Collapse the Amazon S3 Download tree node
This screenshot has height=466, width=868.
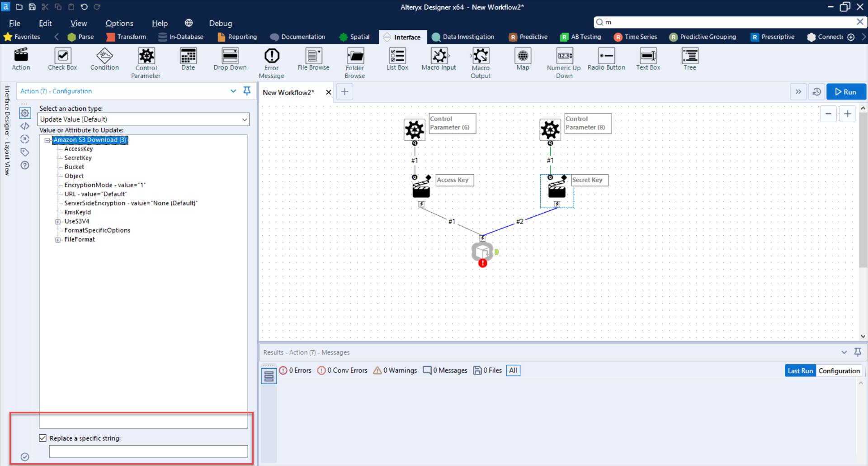[x=47, y=140]
